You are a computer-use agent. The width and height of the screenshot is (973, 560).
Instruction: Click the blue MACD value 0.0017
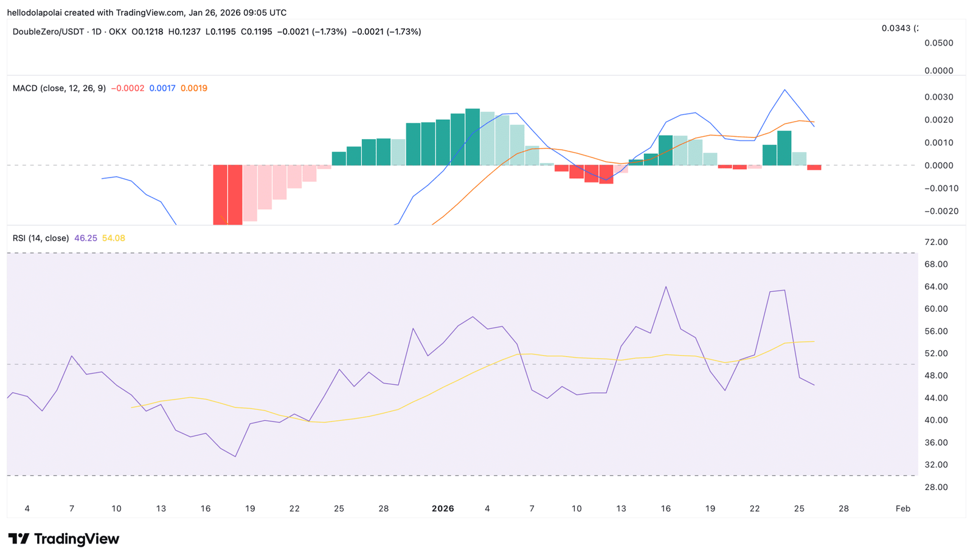pyautogui.click(x=162, y=88)
